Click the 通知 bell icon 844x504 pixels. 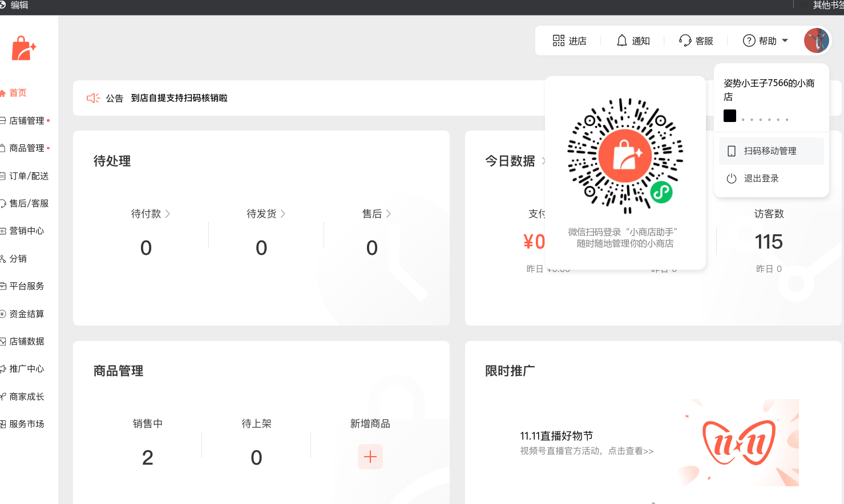click(x=621, y=40)
